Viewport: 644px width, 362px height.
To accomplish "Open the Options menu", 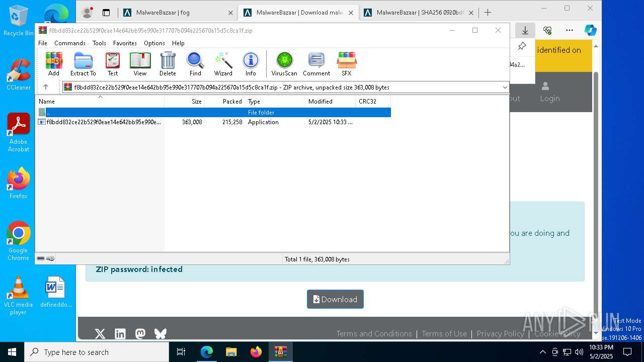I will pyautogui.click(x=154, y=43).
